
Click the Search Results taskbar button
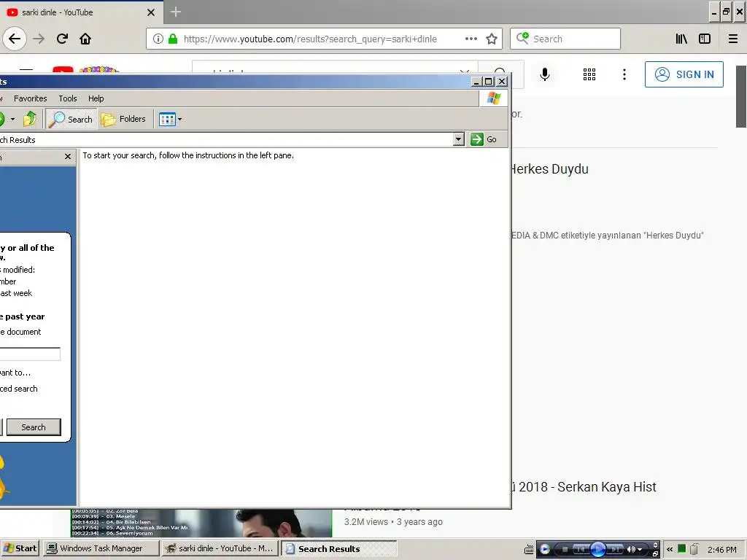338,548
